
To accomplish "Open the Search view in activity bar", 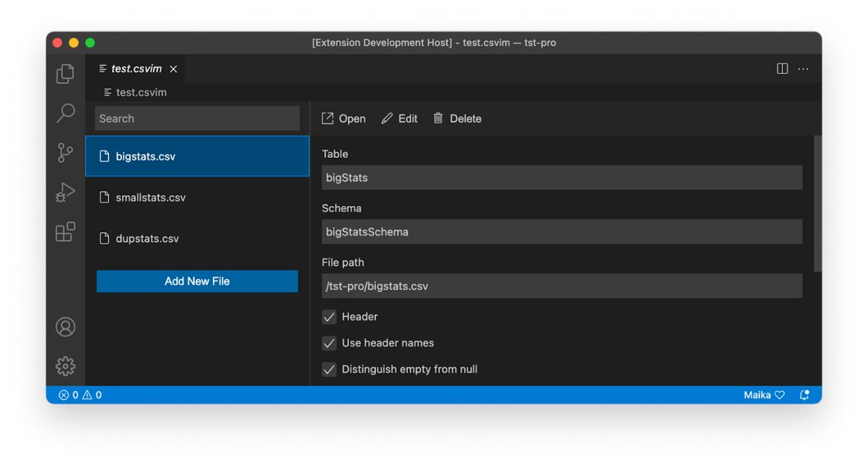I will (65, 113).
